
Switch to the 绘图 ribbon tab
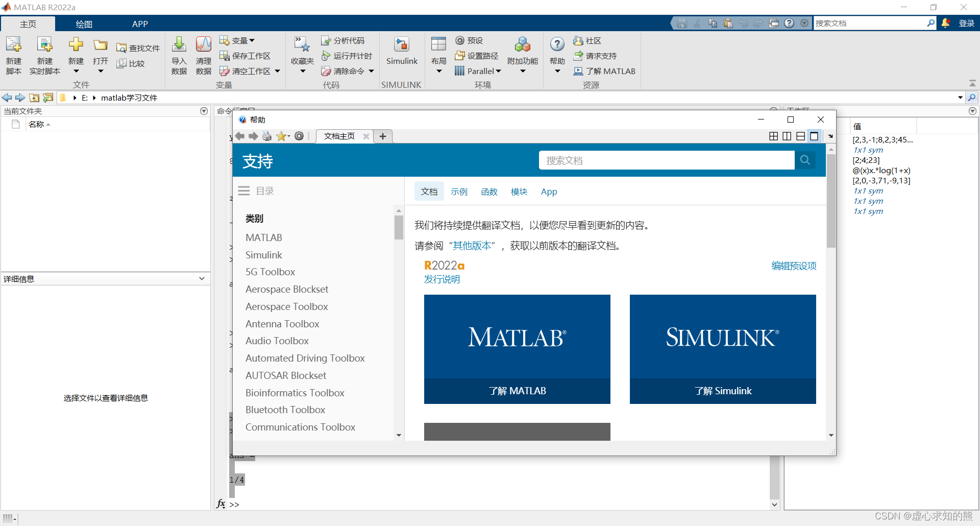(x=84, y=24)
